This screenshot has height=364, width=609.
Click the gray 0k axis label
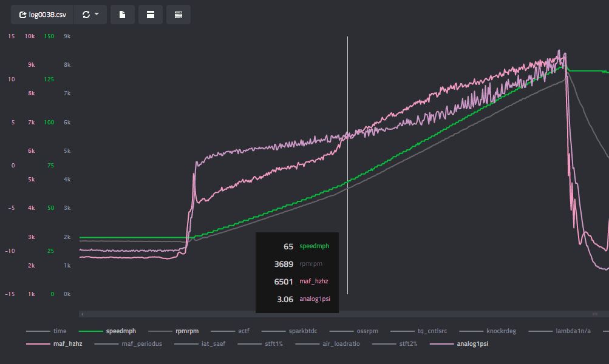67,294
